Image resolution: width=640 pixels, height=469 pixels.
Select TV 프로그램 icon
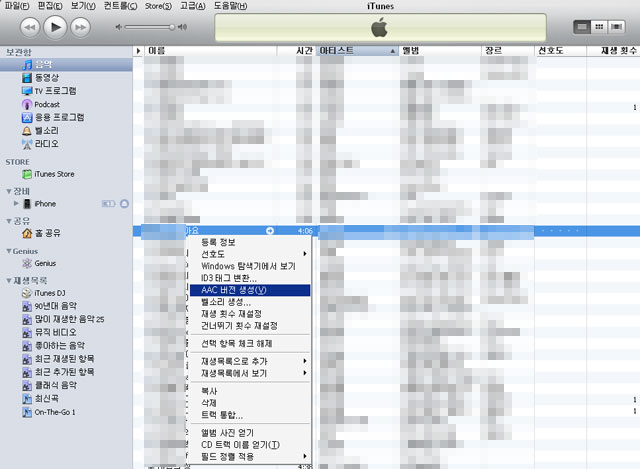pyautogui.click(x=27, y=91)
